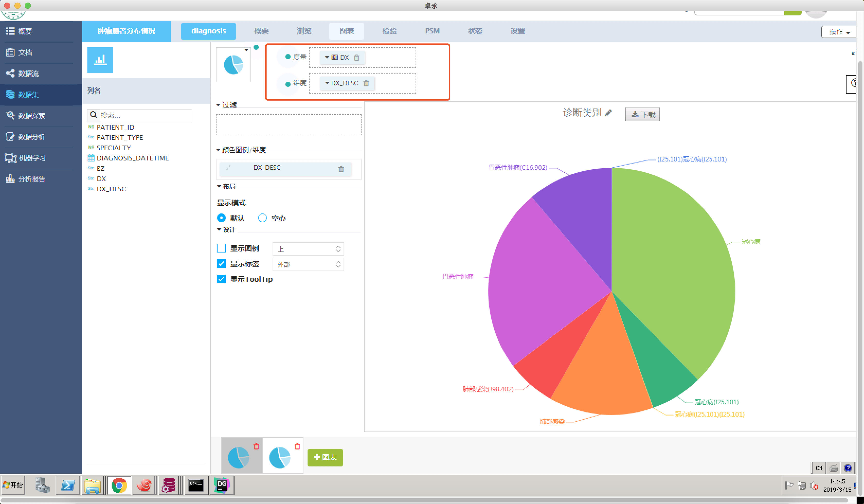Edit the chart title with pencil icon
The height and width of the screenshot is (504, 864).
[608, 113]
